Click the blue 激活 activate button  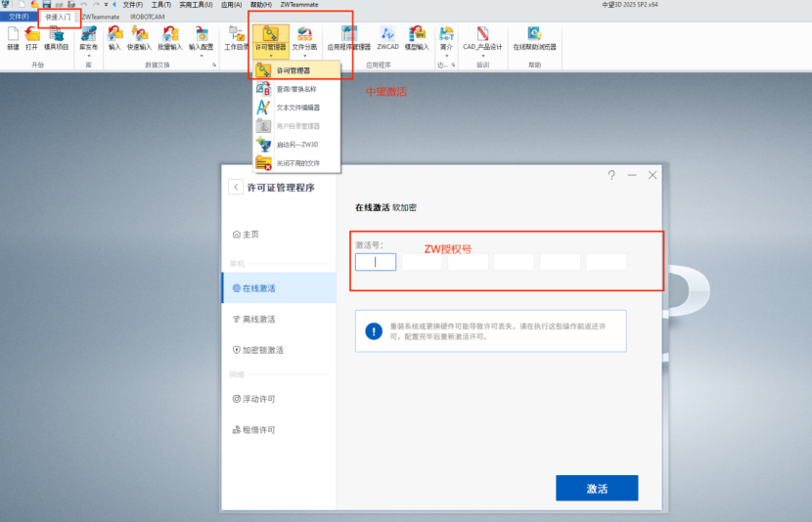pyautogui.click(x=597, y=489)
